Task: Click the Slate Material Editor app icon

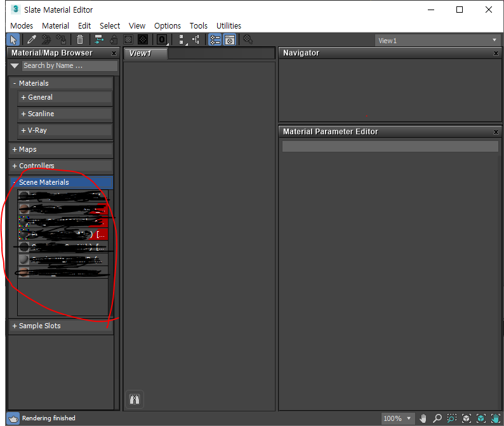Action: click(x=15, y=10)
